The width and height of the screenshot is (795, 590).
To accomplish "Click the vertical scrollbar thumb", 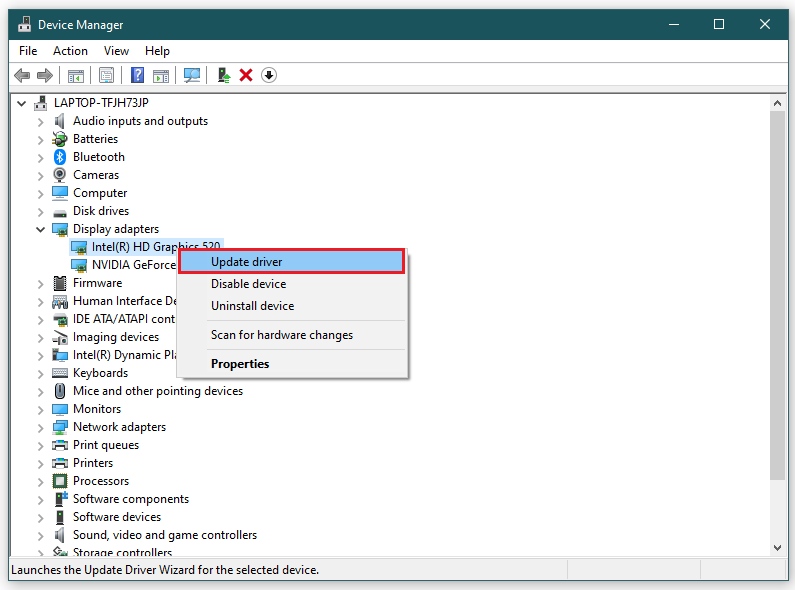I will click(777, 296).
